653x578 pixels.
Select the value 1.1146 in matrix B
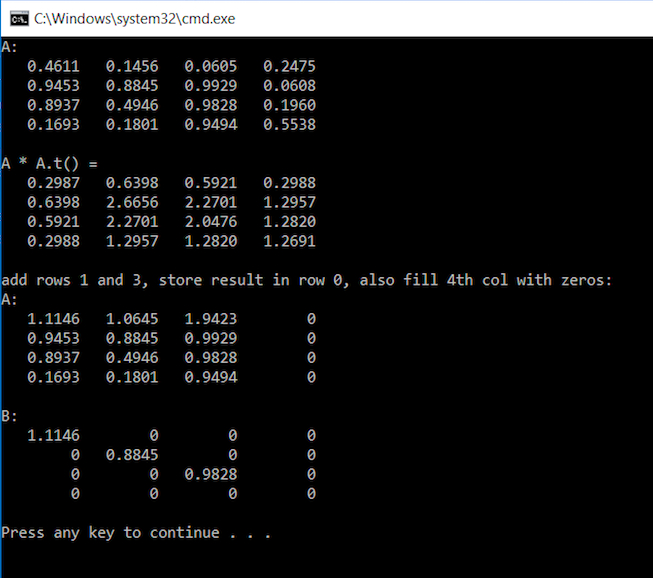(x=53, y=436)
